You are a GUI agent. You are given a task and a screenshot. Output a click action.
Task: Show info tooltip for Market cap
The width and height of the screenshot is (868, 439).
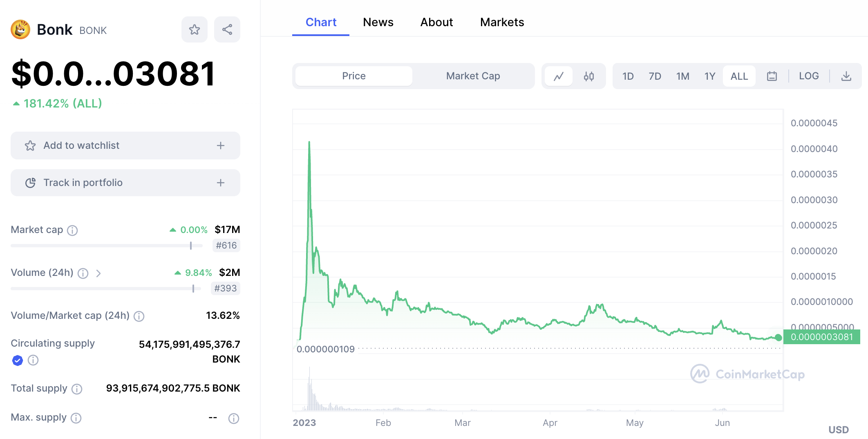pyautogui.click(x=72, y=231)
